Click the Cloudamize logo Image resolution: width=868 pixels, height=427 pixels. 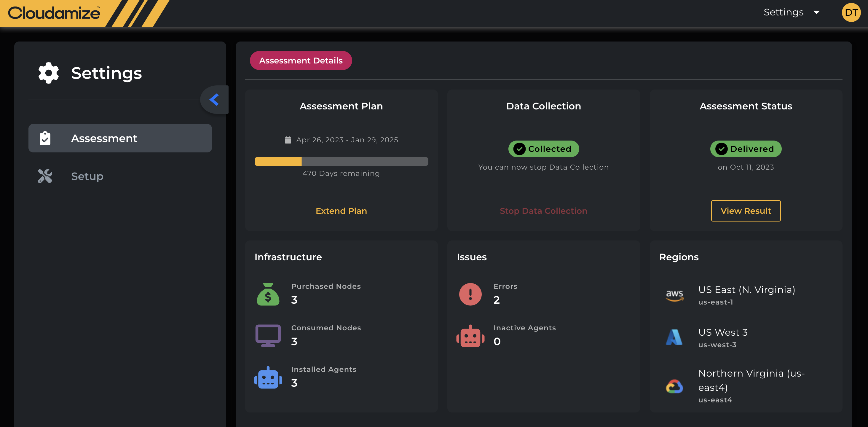pyautogui.click(x=54, y=13)
